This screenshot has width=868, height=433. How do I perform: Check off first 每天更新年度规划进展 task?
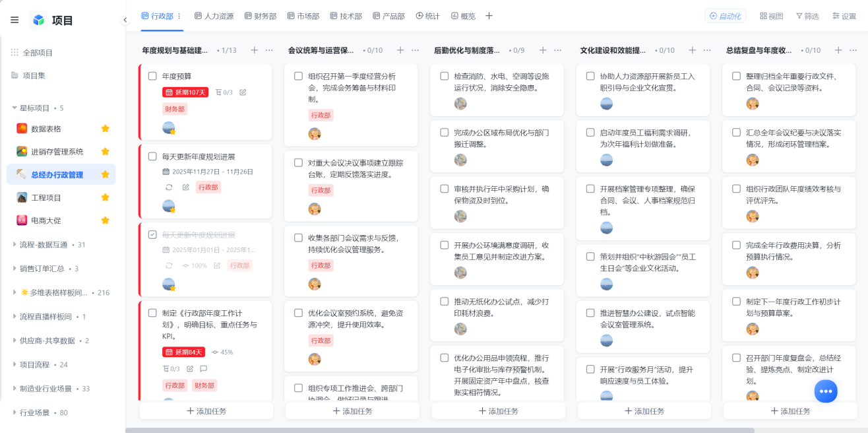pos(152,156)
